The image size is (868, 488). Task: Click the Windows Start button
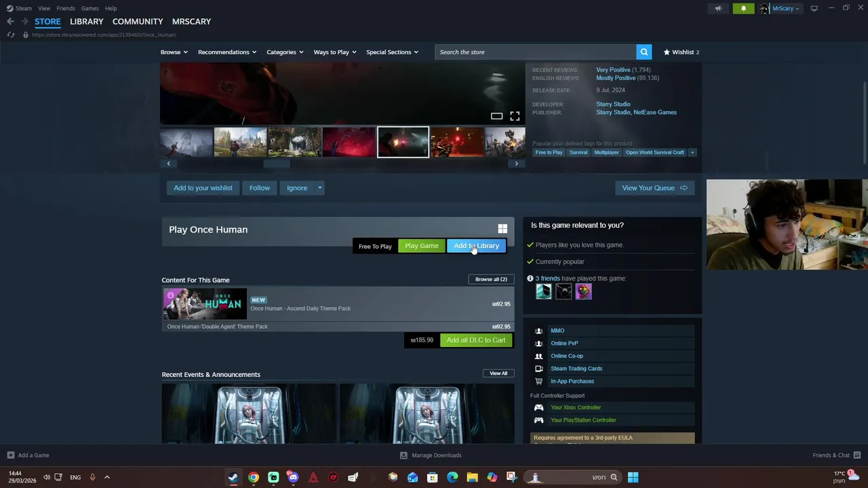click(633, 477)
